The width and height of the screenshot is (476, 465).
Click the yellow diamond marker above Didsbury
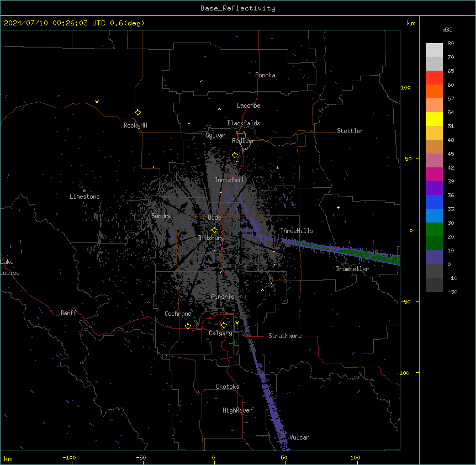(214, 230)
